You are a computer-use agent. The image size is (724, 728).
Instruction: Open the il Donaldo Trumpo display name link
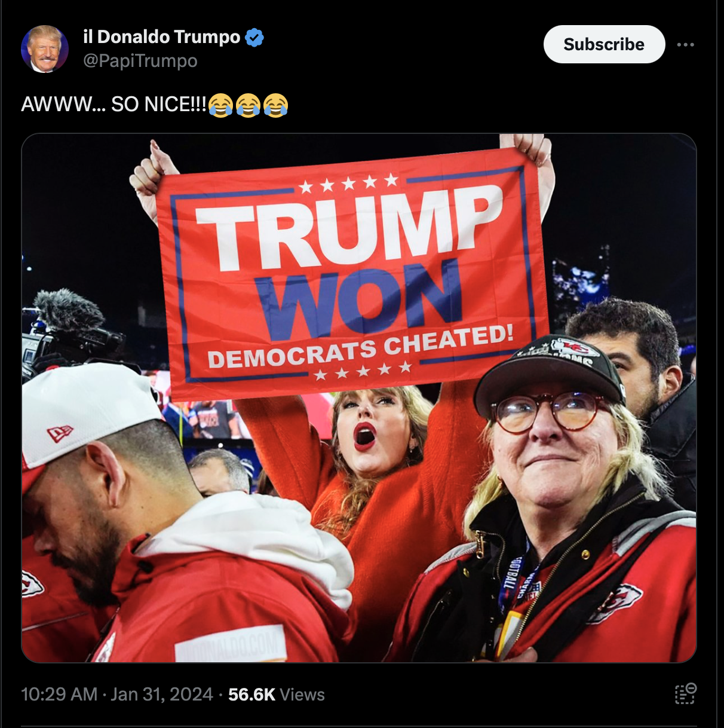tap(161, 37)
